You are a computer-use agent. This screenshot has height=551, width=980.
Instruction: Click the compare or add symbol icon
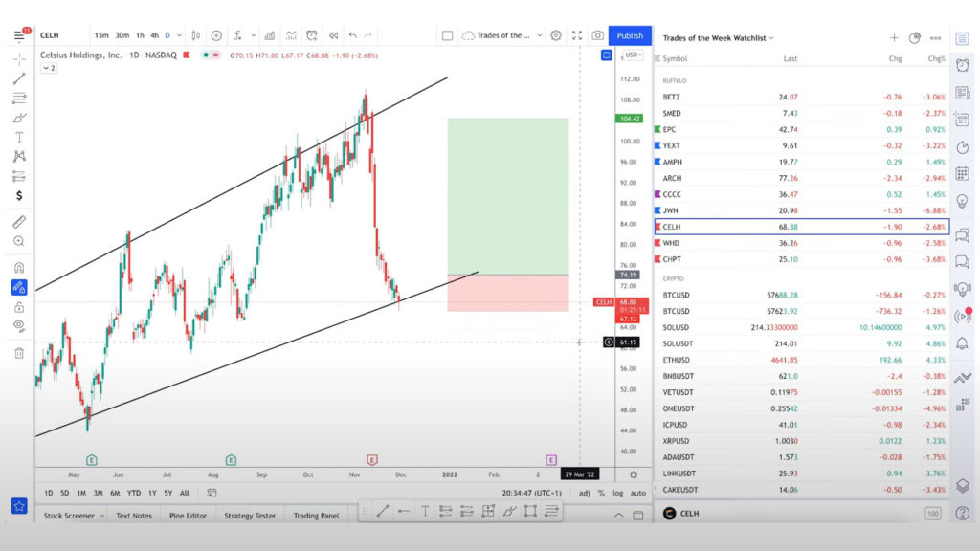[x=216, y=35]
